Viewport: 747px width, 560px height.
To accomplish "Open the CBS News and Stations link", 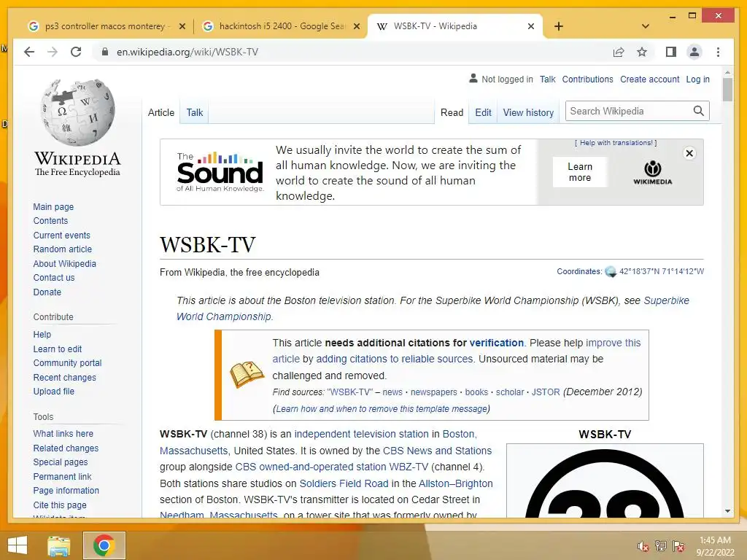I will tap(438, 451).
